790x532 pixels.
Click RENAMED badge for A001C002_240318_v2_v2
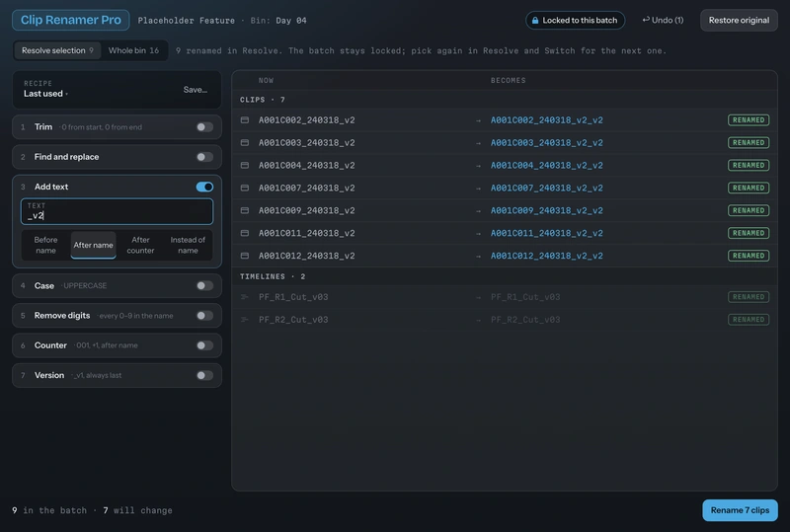click(749, 119)
